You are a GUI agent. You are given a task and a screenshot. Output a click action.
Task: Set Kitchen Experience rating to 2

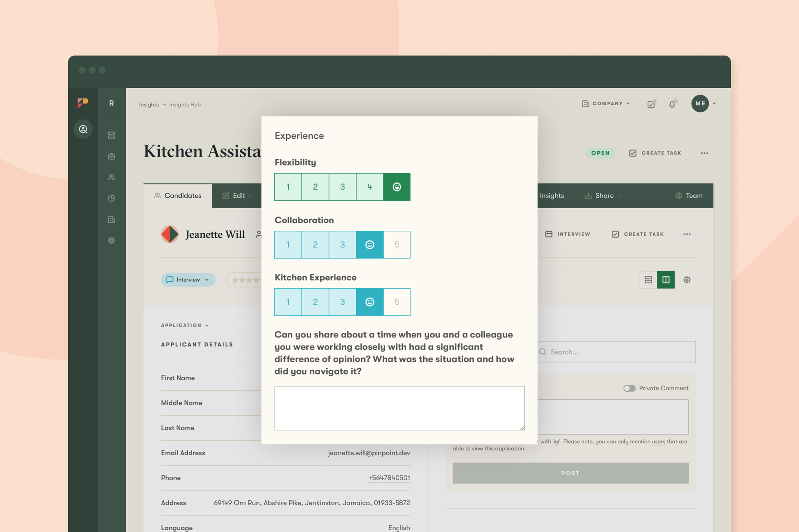point(315,302)
